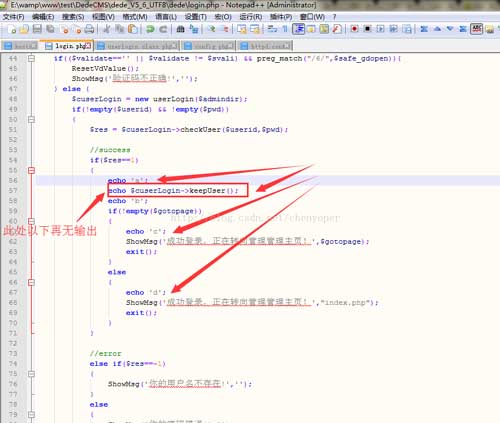Close current document using toolbar Close icon
This screenshot has width=500, height=423.
64,29
